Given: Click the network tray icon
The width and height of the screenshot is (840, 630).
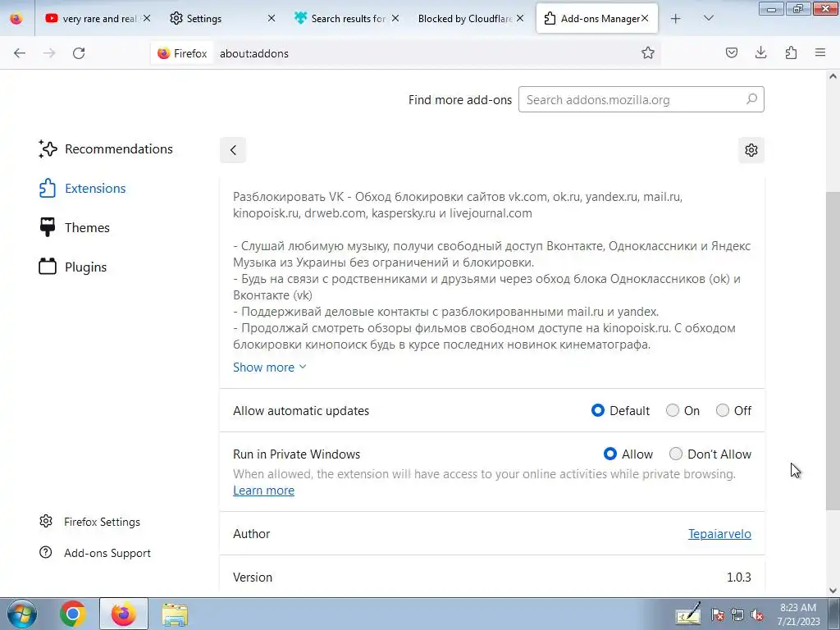Looking at the screenshot, I should coord(737,615).
